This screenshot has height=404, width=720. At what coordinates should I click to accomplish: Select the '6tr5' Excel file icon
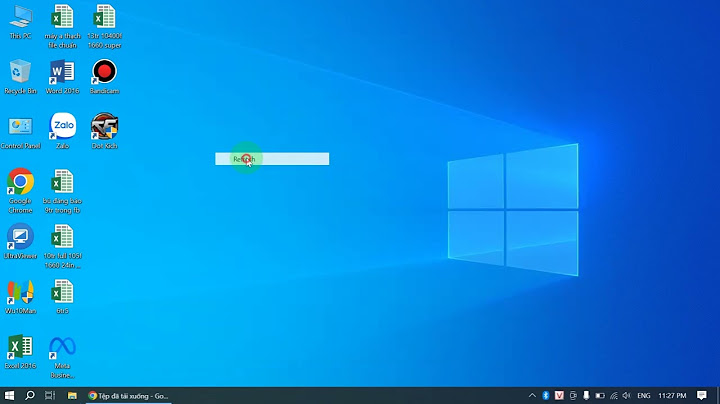point(62,297)
